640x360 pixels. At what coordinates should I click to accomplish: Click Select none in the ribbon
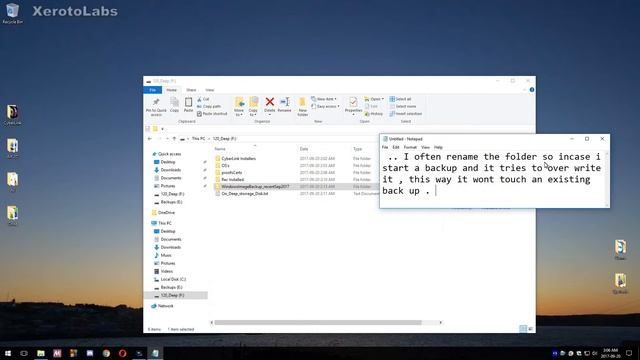[x=402, y=107]
